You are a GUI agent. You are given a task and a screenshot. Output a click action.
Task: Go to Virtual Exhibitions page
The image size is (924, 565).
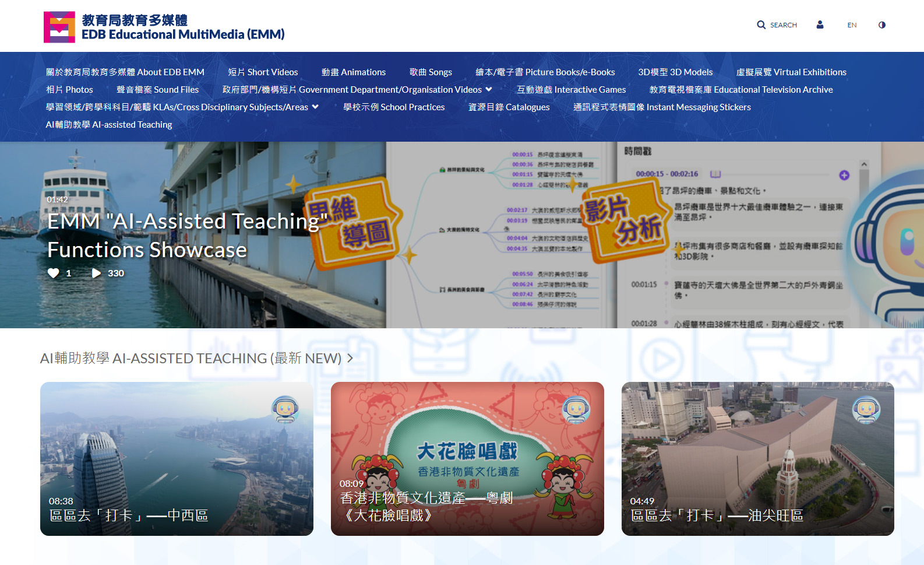(x=791, y=72)
